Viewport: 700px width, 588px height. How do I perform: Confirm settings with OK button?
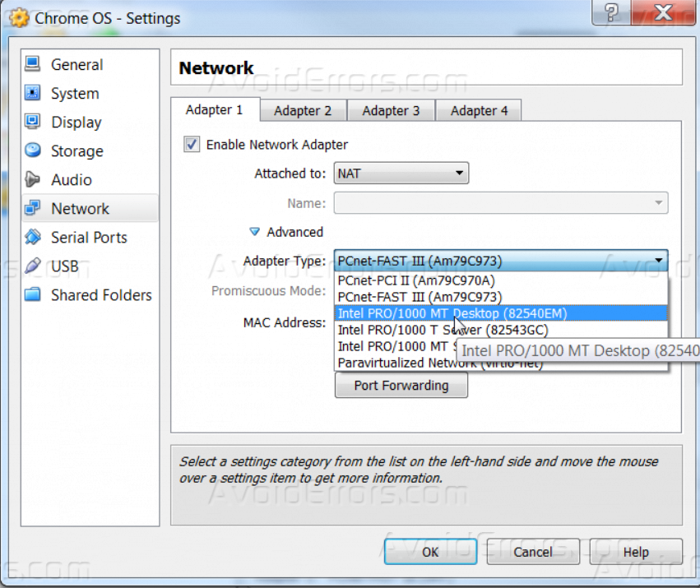430,552
